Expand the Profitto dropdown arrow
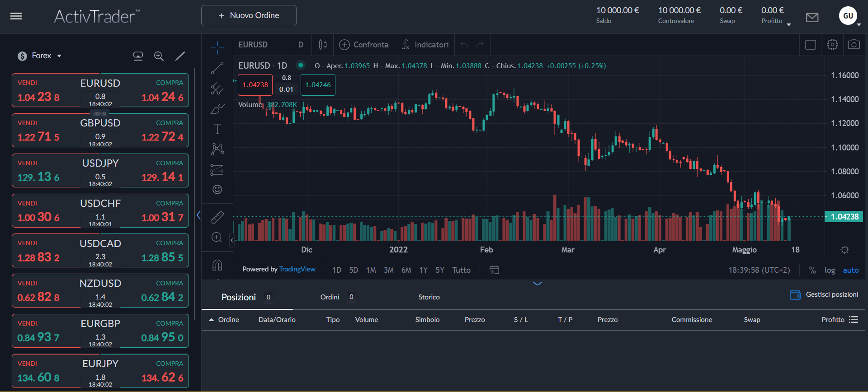Image resolution: width=868 pixels, height=392 pixels. (x=789, y=25)
